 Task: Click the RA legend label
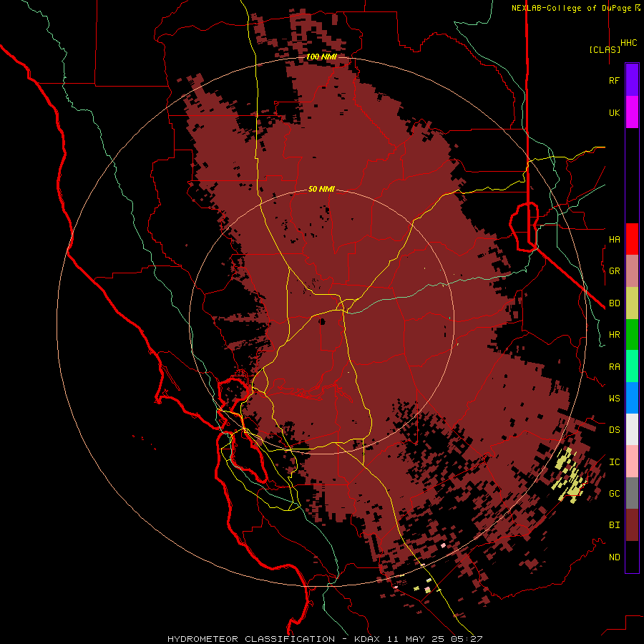click(x=614, y=367)
